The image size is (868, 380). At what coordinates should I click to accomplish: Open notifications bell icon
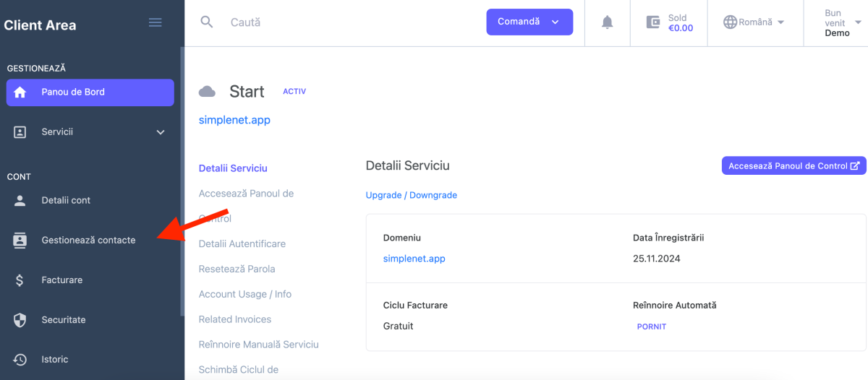(x=608, y=22)
